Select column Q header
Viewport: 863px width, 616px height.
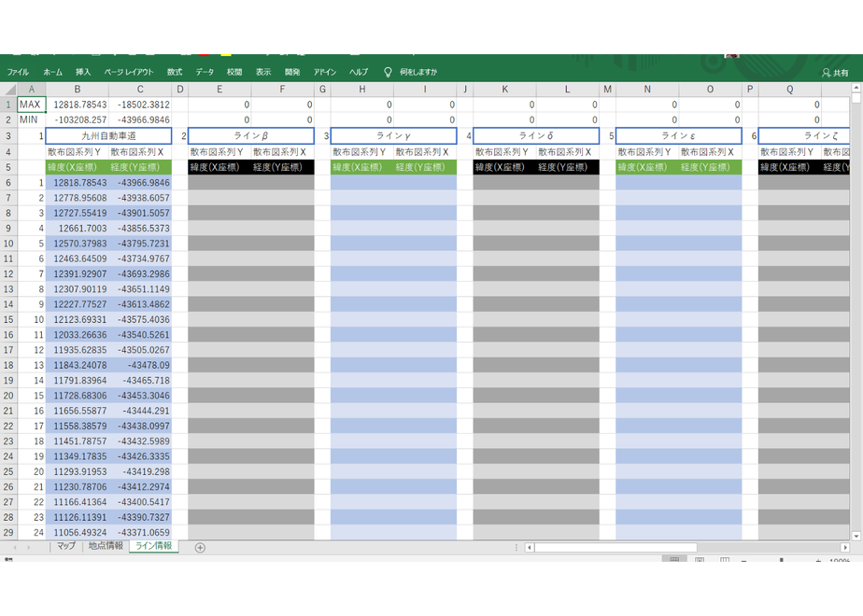(x=790, y=89)
